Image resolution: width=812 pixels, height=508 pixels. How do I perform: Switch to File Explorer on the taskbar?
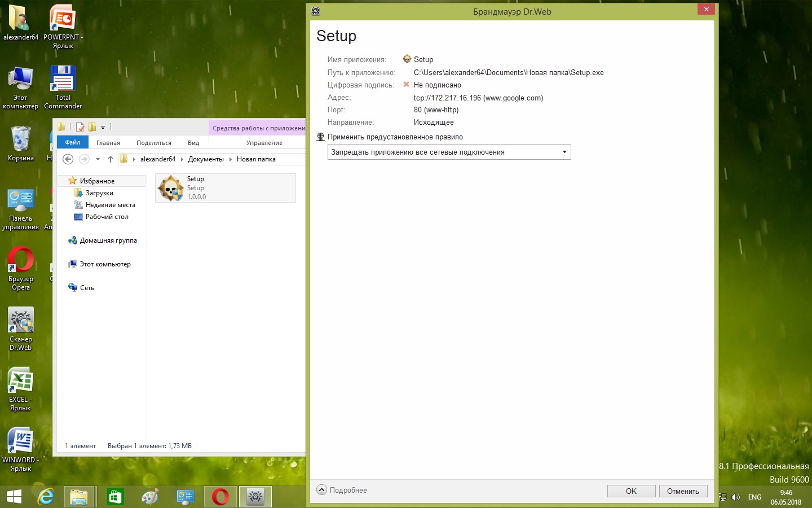tap(80, 497)
